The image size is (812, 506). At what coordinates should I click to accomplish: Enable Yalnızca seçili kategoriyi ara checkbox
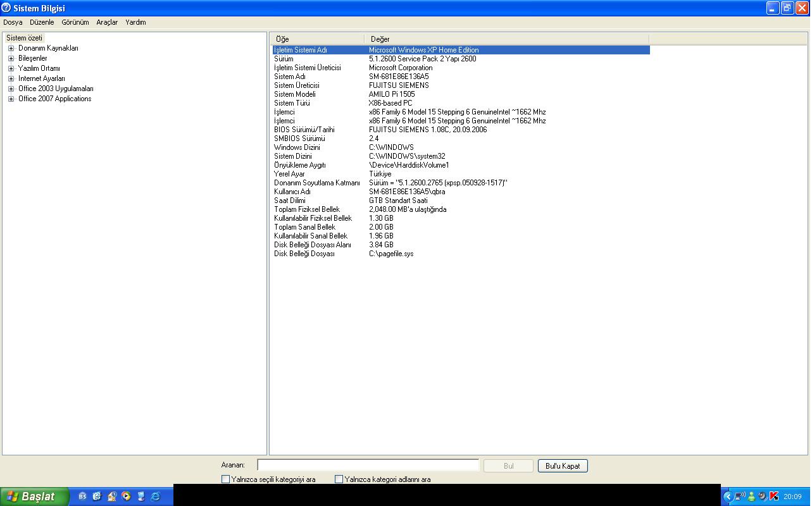point(225,479)
